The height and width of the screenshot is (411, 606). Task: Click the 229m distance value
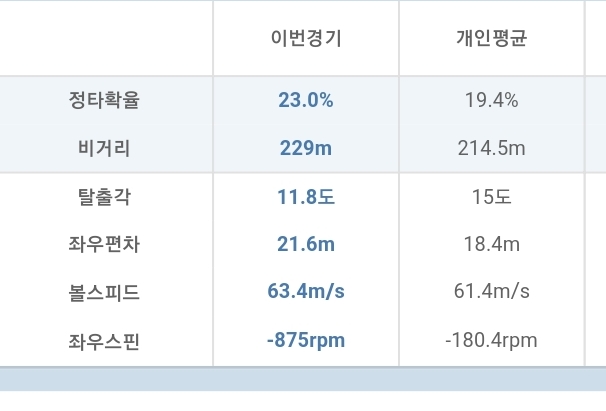coord(306,148)
